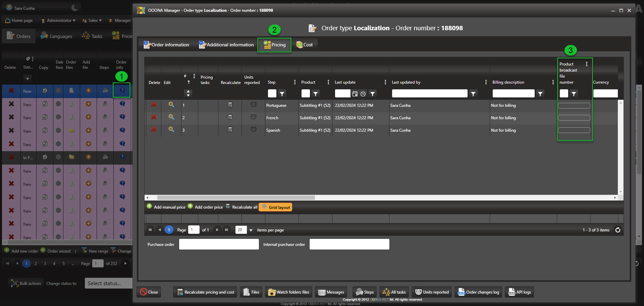Open the Order changes log
The width and height of the screenshot is (644, 306).
click(478, 292)
